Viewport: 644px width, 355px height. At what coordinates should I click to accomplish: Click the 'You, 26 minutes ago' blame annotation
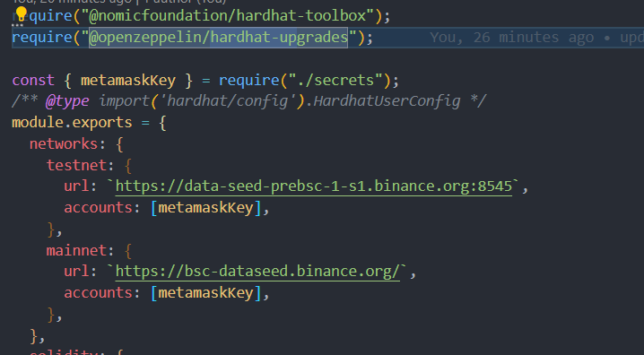[512, 38]
